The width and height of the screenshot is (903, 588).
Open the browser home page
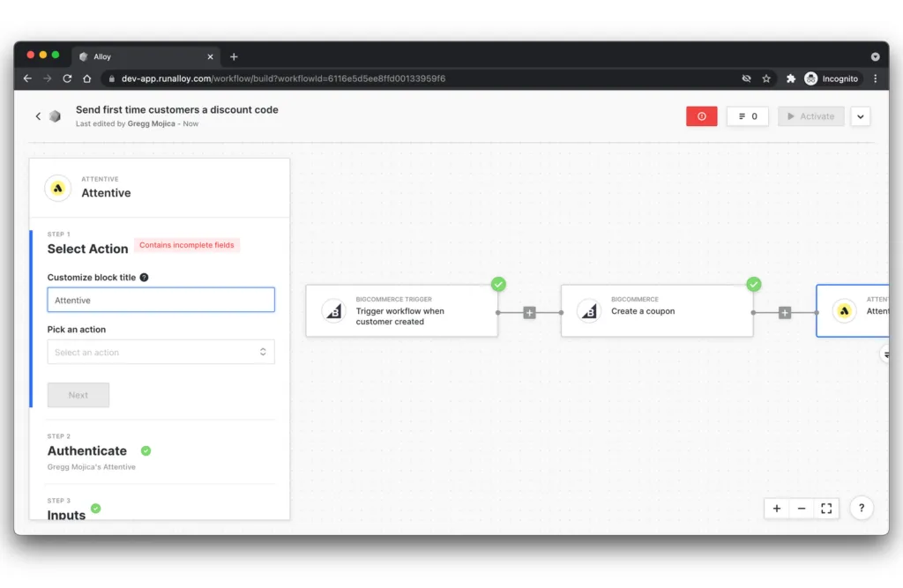(87, 78)
